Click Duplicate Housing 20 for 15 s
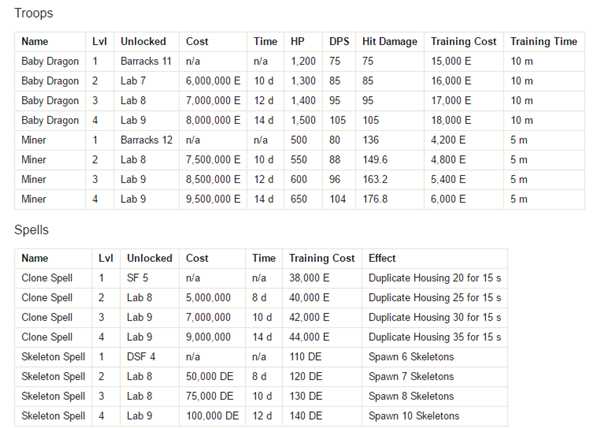The image size is (600, 428). pyautogui.click(x=435, y=278)
